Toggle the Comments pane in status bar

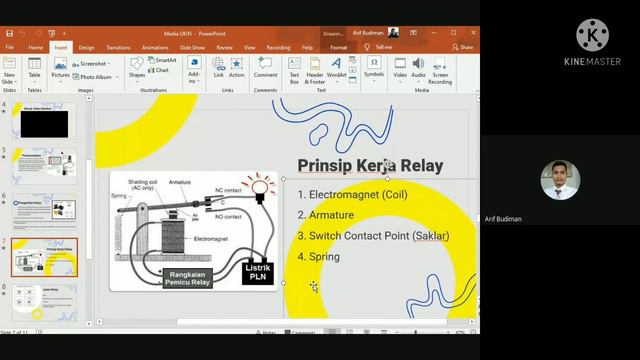[300, 332]
